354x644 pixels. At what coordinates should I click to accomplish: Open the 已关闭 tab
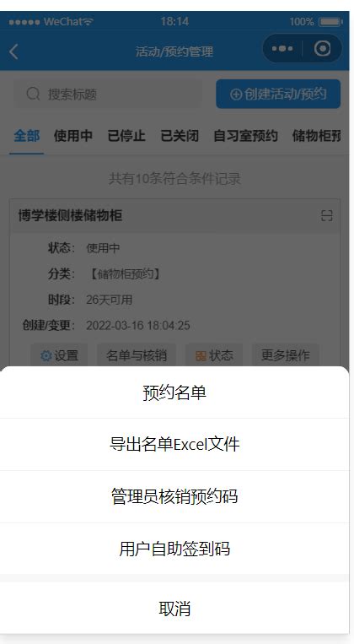pos(180,136)
